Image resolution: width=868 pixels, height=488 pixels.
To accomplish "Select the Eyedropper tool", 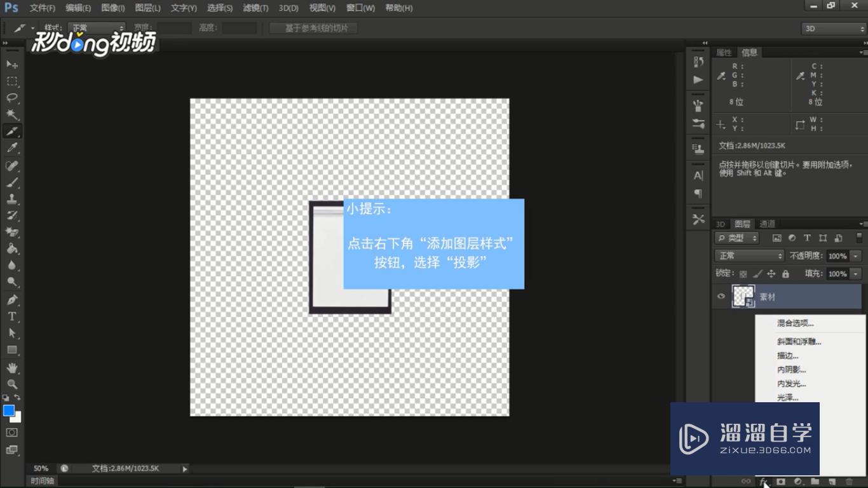I will (x=12, y=147).
